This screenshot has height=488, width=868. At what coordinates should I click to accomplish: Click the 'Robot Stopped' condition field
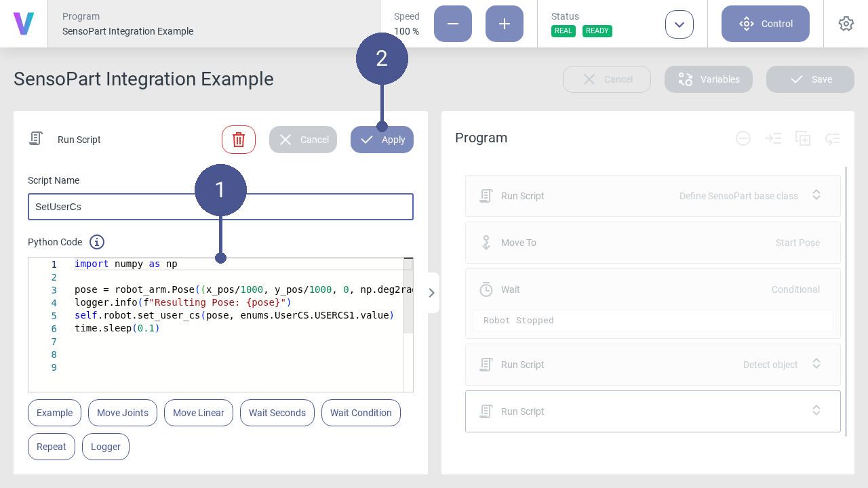653,321
